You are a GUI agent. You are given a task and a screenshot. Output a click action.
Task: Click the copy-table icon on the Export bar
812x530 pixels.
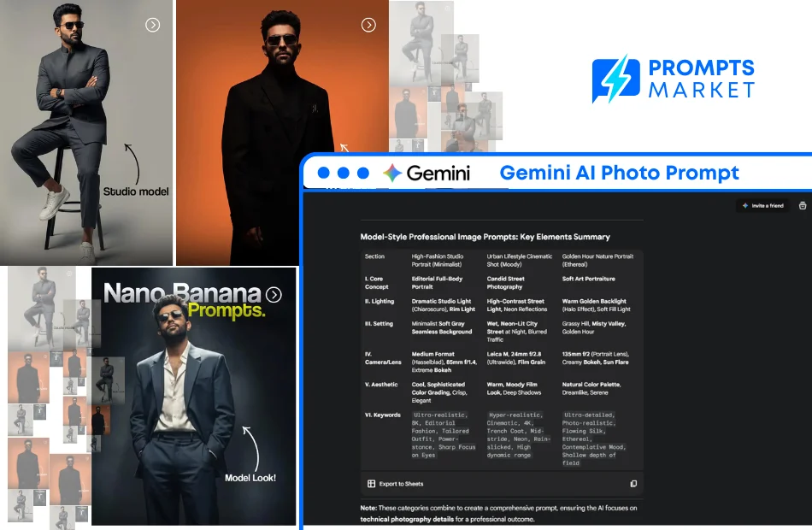[633, 483]
